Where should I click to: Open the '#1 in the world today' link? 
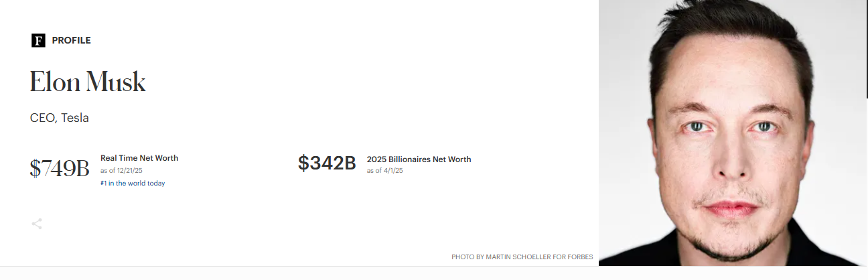coord(133,183)
